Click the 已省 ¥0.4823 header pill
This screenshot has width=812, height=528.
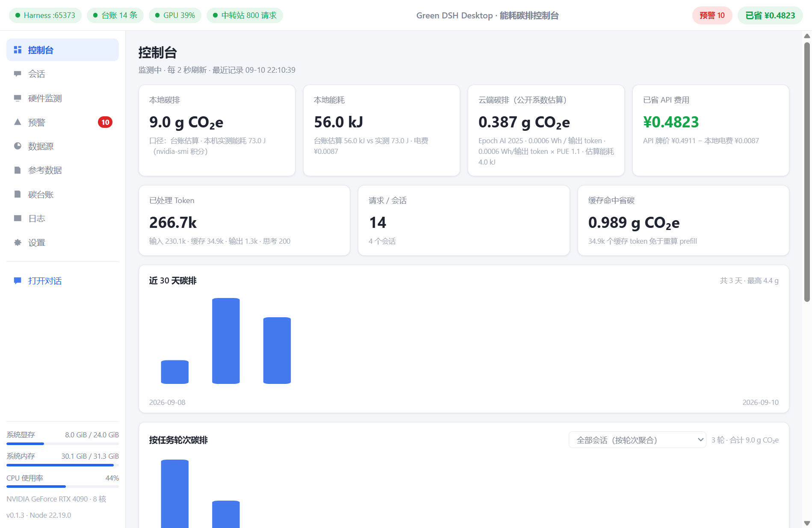[x=770, y=15]
